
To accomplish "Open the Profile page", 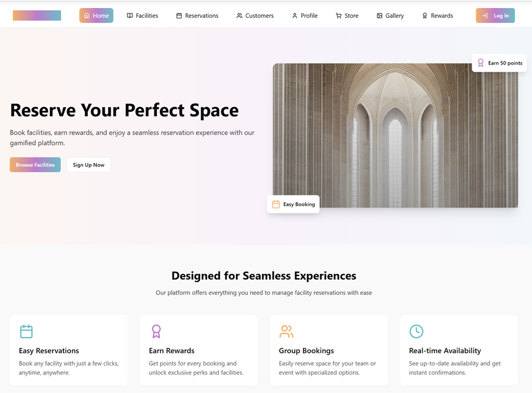I will point(305,15).
